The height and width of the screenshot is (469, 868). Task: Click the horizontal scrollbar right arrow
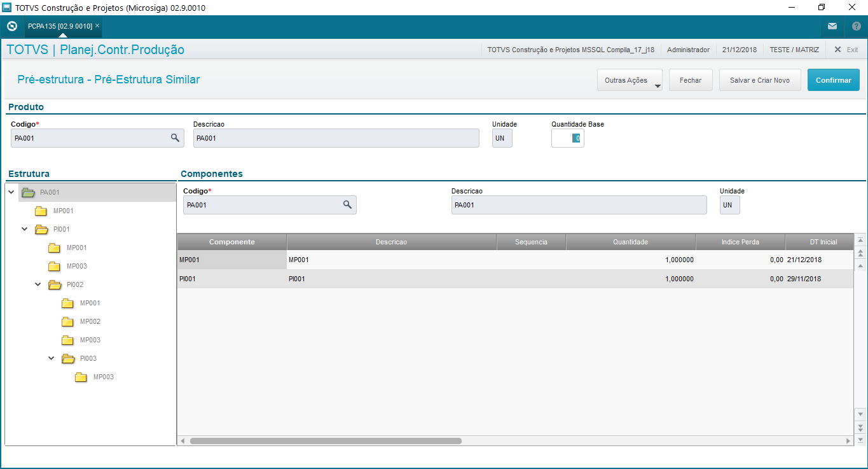tap(848, 440)
